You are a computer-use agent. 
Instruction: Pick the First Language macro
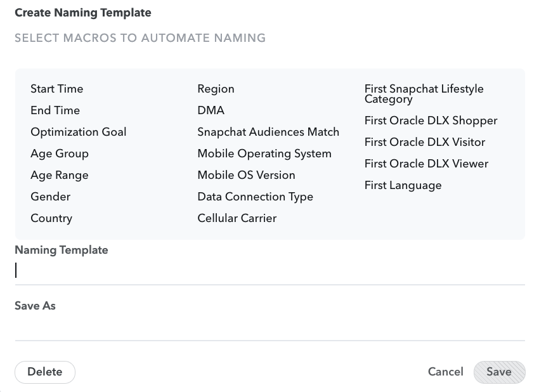(x=403, y=185)
